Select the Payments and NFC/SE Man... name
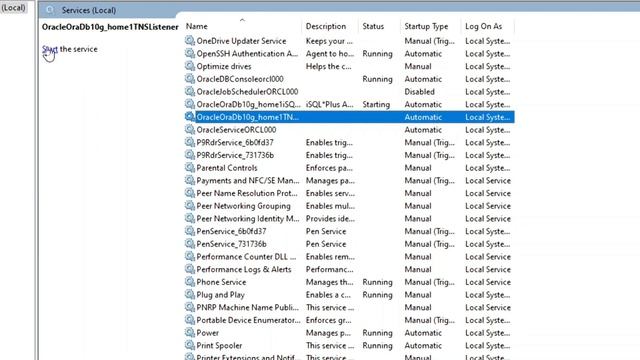The image size is (640, 360). [248, 180]
